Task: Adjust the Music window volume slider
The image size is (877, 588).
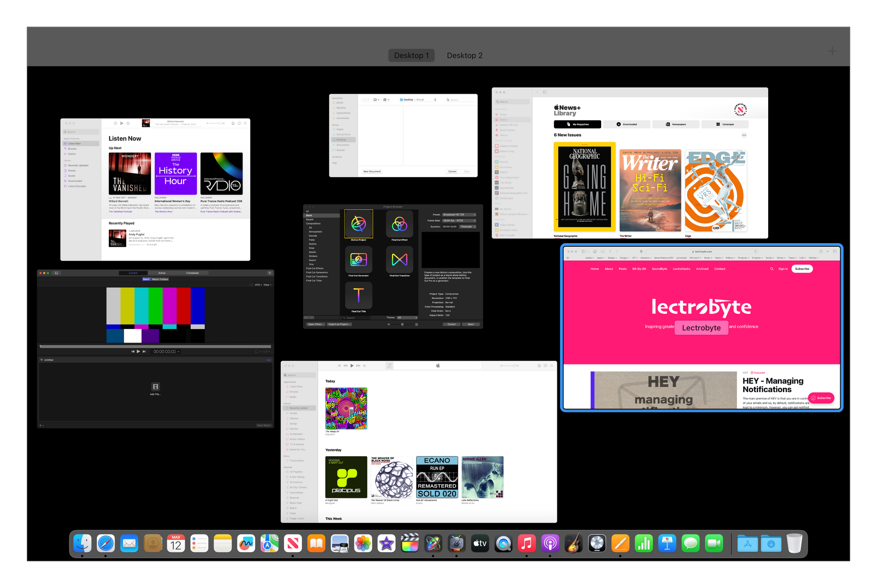Action: (509, 366)
